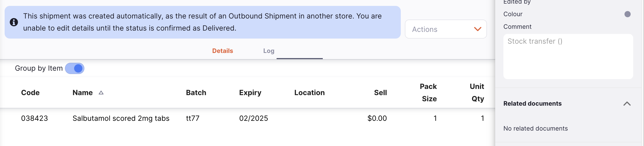The image size is (644, 146).
Task: Open the Log tab
Action: pos(269,51)
